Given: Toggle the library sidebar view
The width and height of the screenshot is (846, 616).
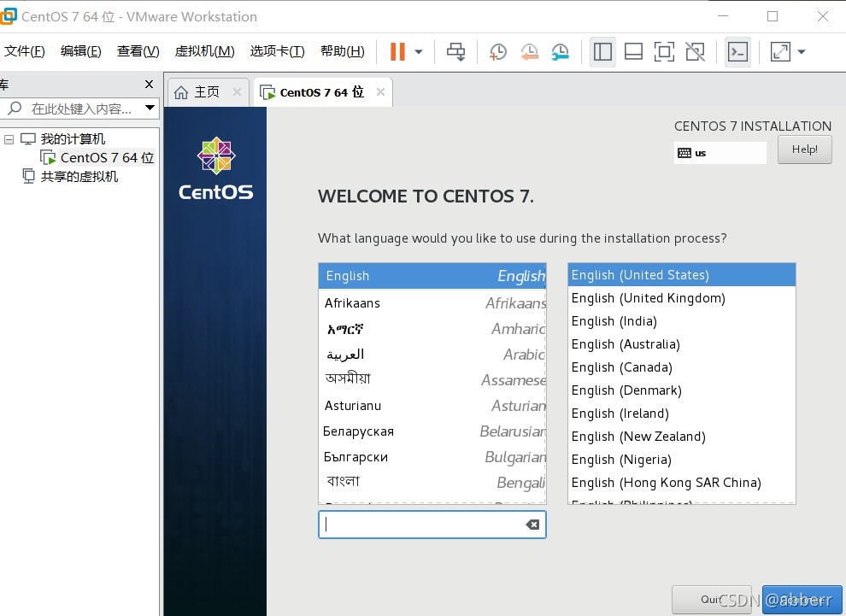Looking at the screenshot, I should (x=602, y=52).
